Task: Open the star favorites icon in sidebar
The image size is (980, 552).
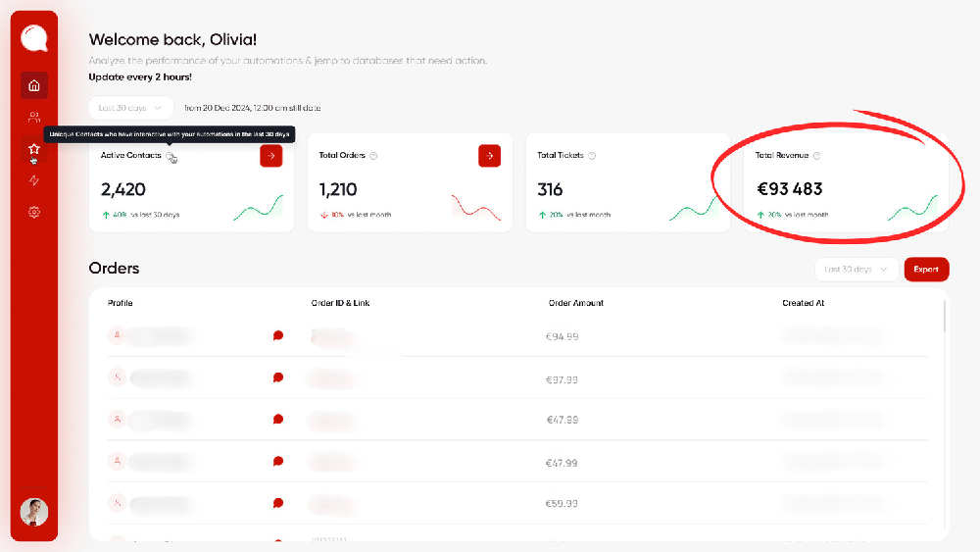Action: (x=33, y=149)
